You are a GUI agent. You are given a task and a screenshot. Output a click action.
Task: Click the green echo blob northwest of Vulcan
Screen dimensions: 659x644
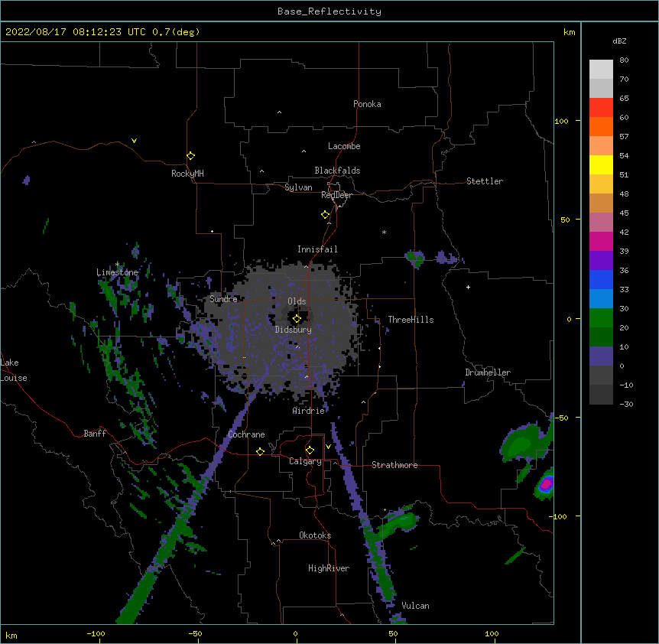click(x=398, y=522)
